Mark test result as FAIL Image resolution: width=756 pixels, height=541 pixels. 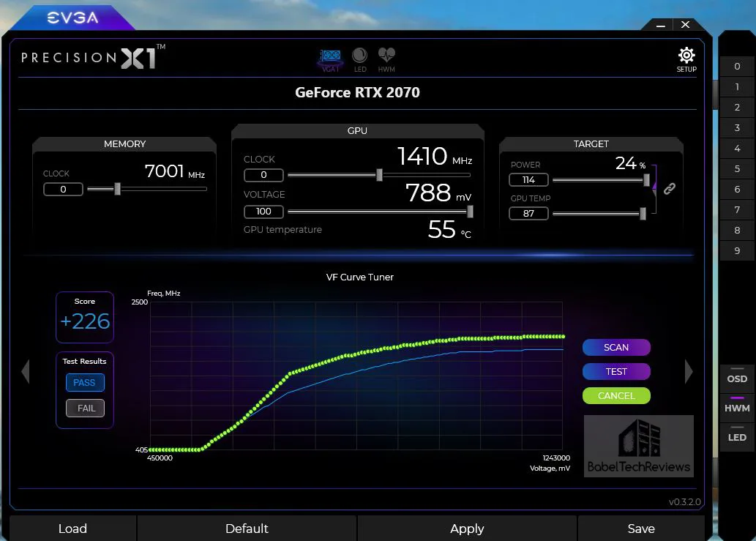tap(85, 408)
